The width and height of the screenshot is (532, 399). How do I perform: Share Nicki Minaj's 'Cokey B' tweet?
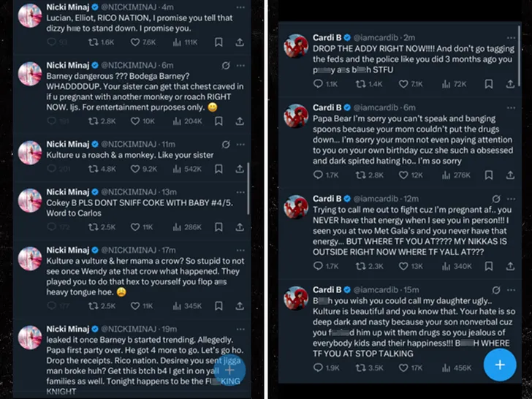click(240, 227)
